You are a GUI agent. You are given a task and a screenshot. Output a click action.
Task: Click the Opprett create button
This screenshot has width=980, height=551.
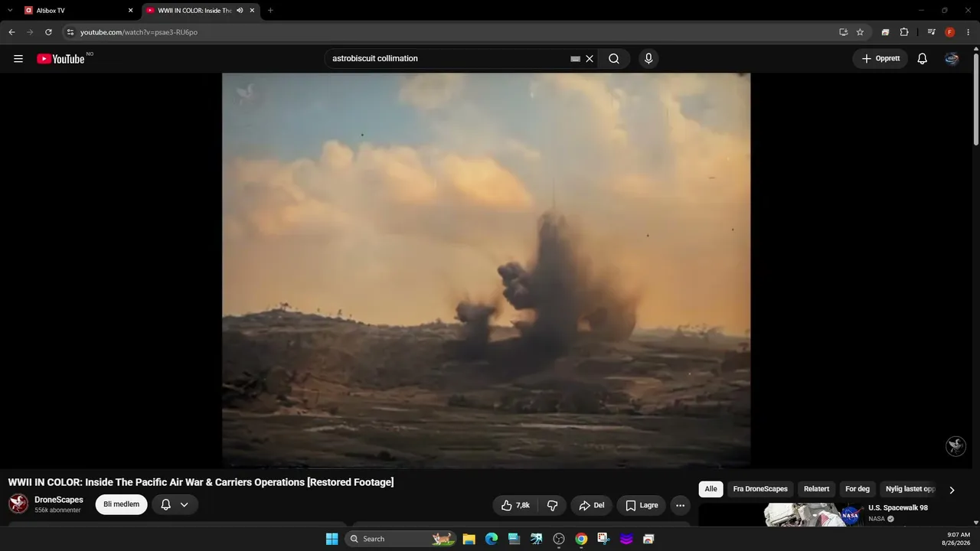880,59
